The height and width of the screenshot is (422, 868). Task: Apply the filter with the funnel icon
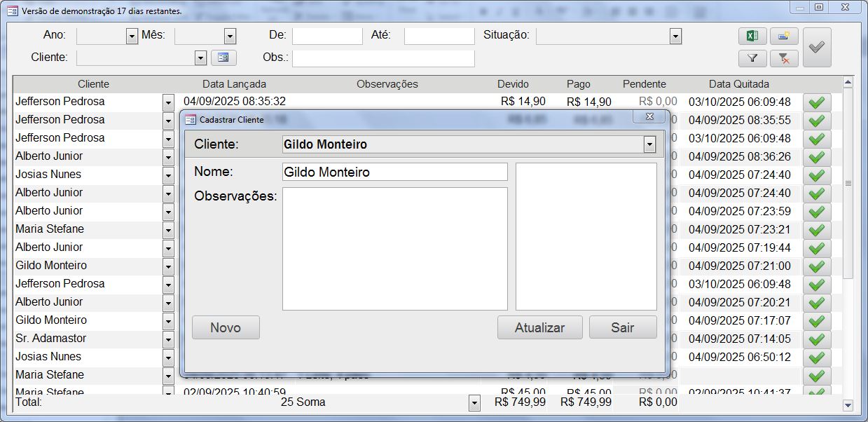[752, 59]
